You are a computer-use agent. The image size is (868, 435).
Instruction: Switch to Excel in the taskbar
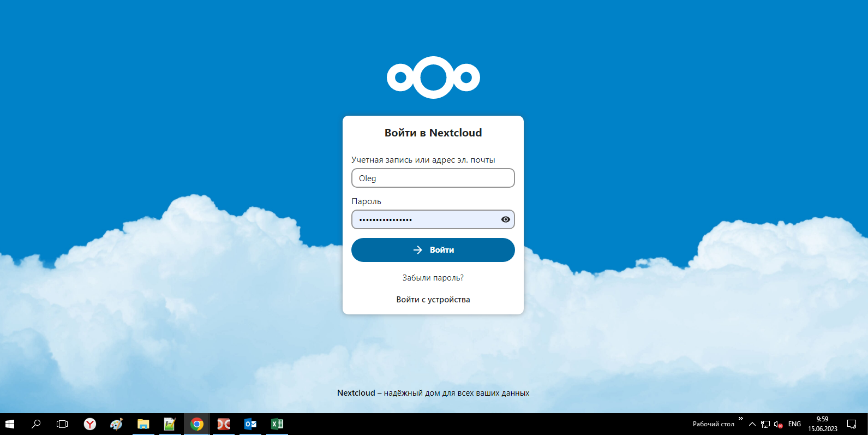tap(277, 424)
